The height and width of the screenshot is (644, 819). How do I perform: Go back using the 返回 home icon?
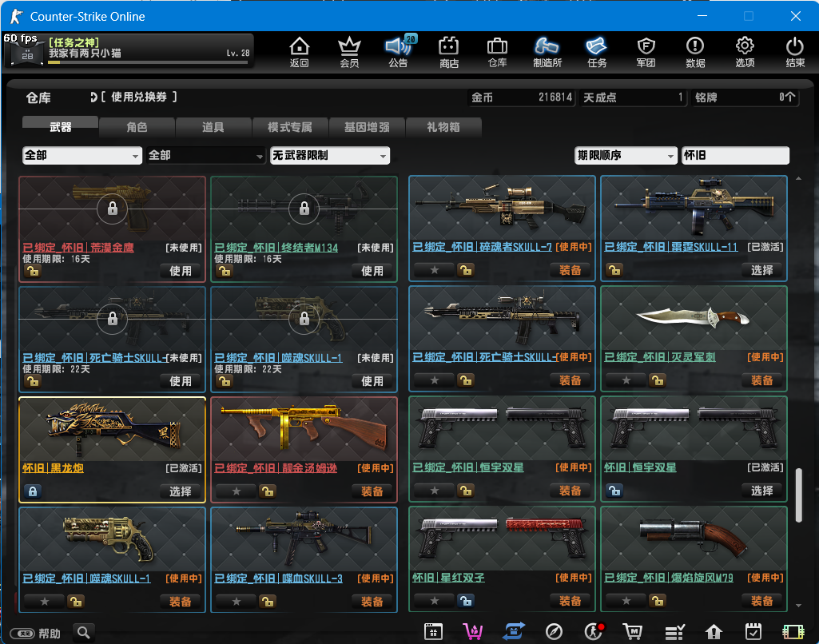click(300, 52)
